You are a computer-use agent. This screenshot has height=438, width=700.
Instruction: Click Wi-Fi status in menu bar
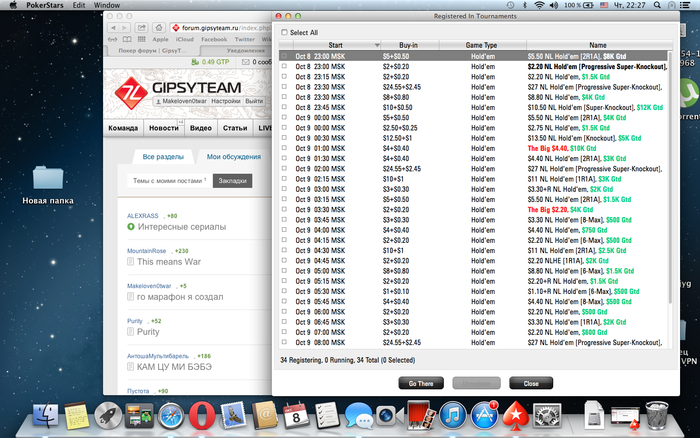point(539,5)
